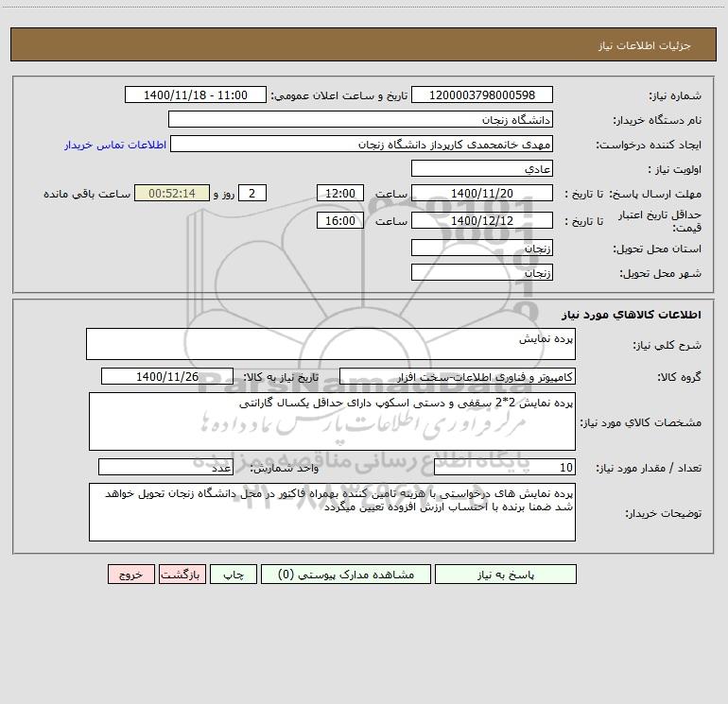Viewport: 728px width, 704px height.
Task: Click the label ایجاد کننده درخواست
Action: pyautogui.click(x=649, y=146)
